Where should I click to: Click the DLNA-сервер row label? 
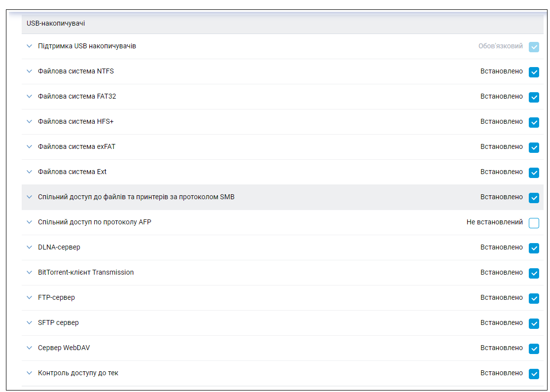[x=59, y=247]
